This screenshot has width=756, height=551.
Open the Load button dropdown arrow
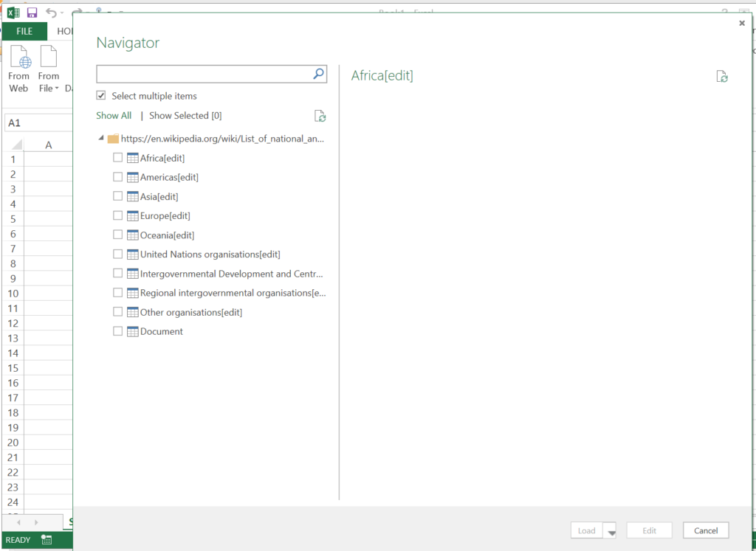[610, 531]
